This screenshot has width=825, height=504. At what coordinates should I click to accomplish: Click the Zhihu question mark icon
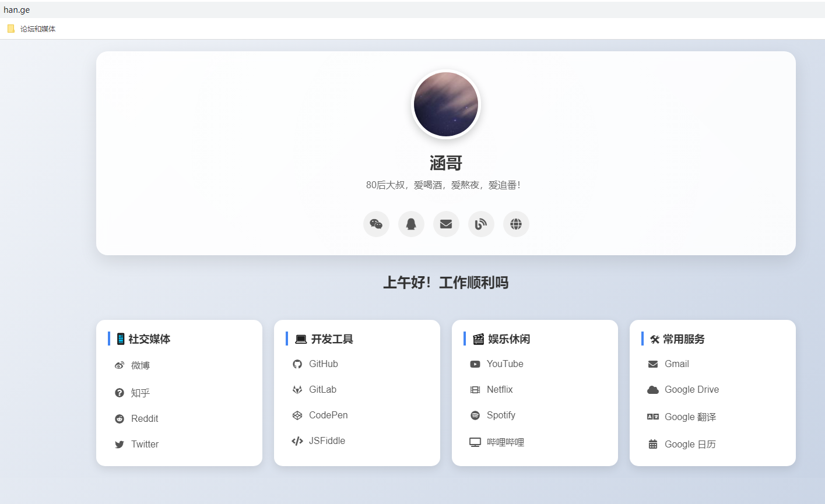120,393
